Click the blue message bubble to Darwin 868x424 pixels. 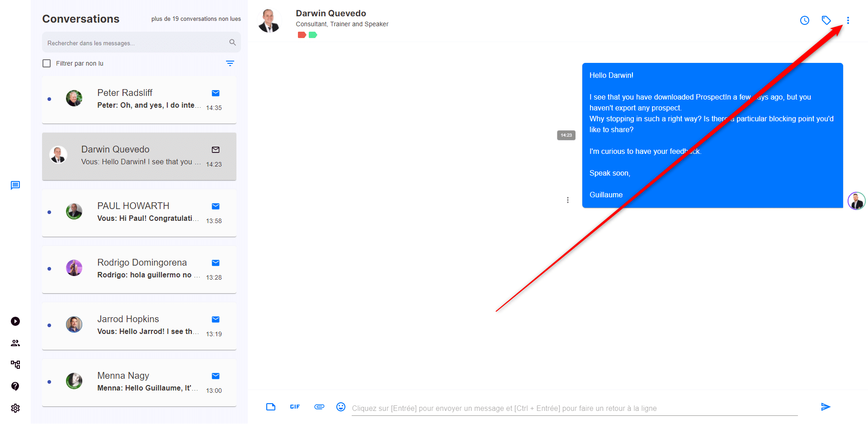click(712, 135)
